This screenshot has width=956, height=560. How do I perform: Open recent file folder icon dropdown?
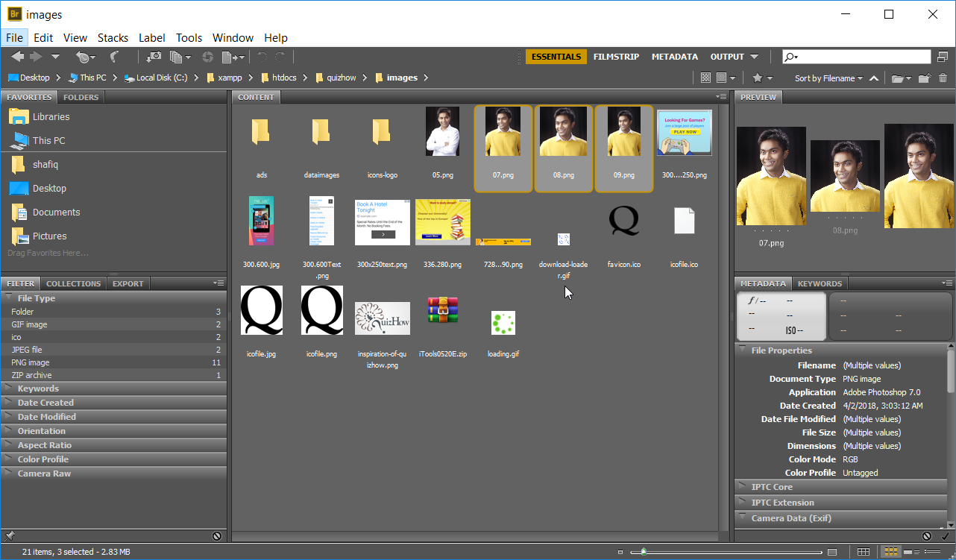tap(901, 78)
